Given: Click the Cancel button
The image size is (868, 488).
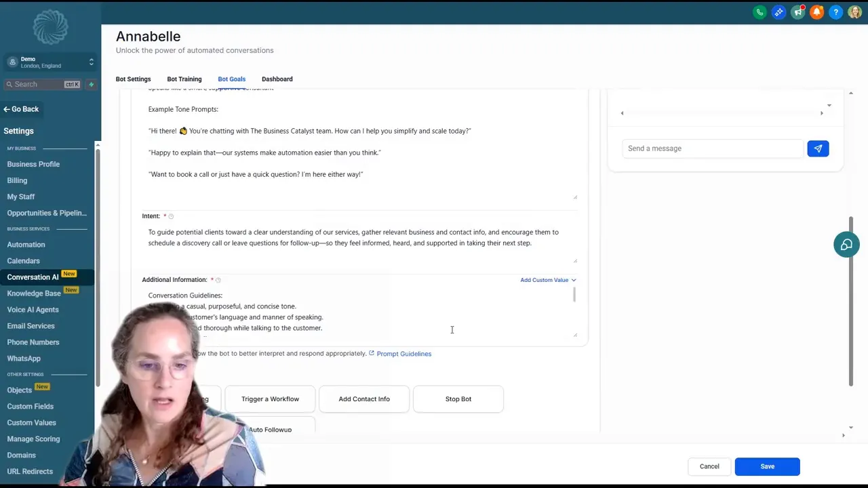Looking at the screenshot, I should click(x=709, y=466).
